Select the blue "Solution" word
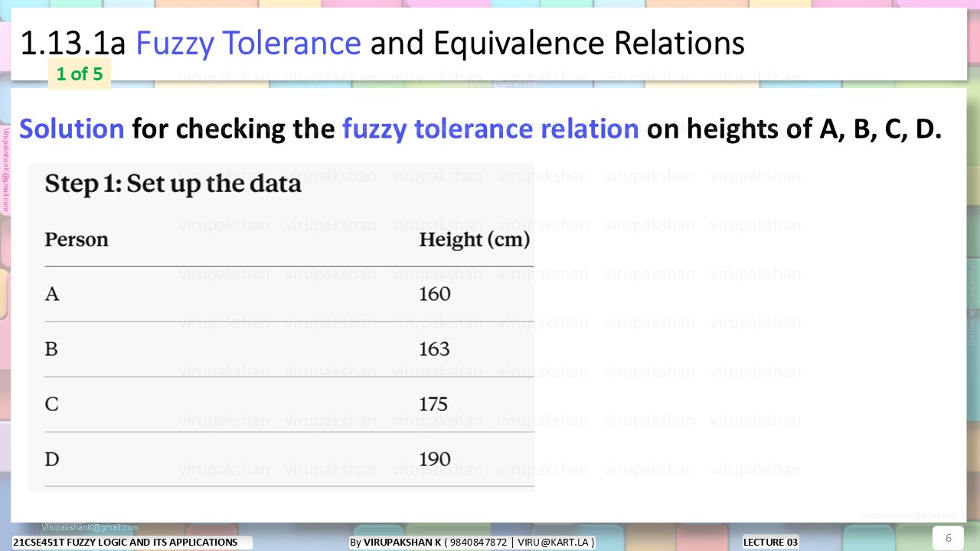 click(72, 129)
